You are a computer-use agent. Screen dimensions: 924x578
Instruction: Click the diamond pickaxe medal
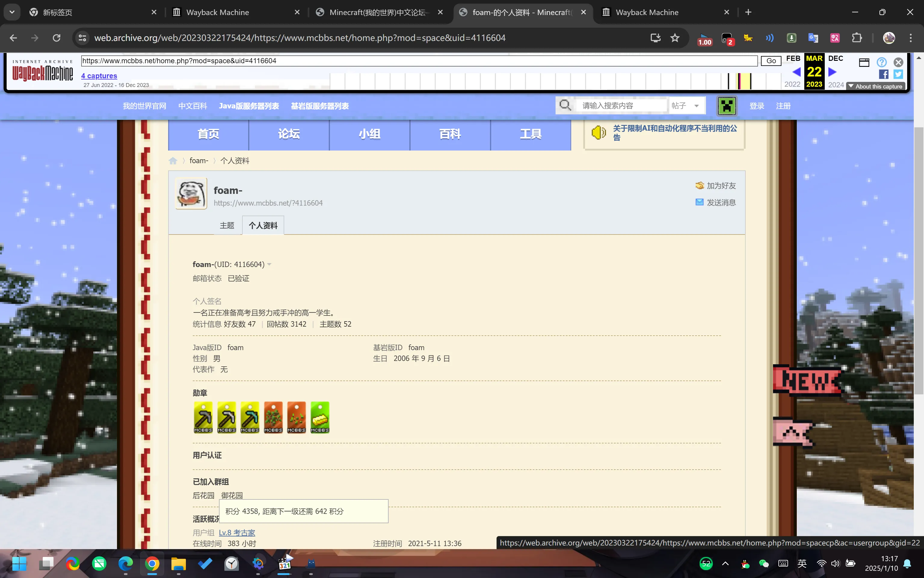pos(250,417)
